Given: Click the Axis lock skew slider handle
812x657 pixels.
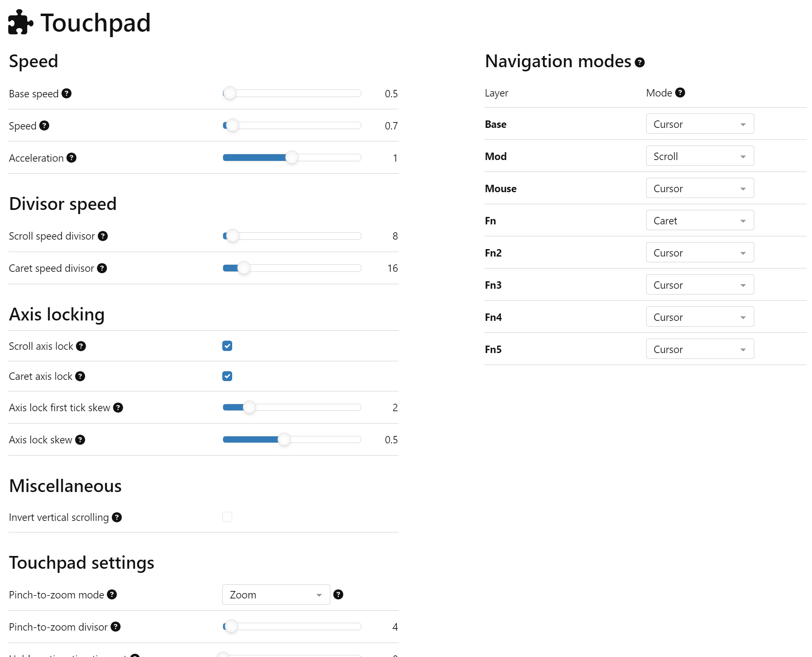Looking at the screenshot, I should pyautogui.click(x=284, y=440).
